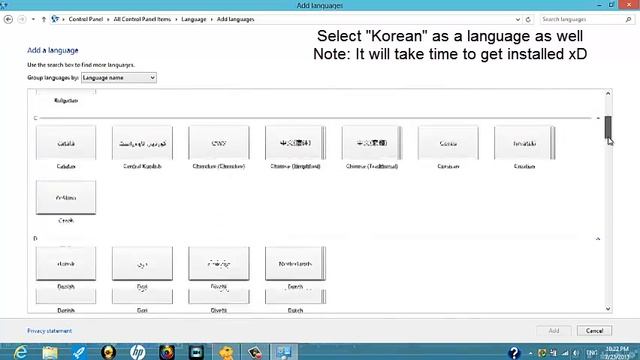
Task: Open Language breadcrumb
Action: (193, 19)
